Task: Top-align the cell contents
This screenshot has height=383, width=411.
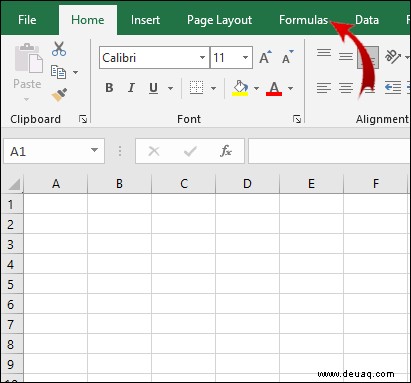Action: 324,53
